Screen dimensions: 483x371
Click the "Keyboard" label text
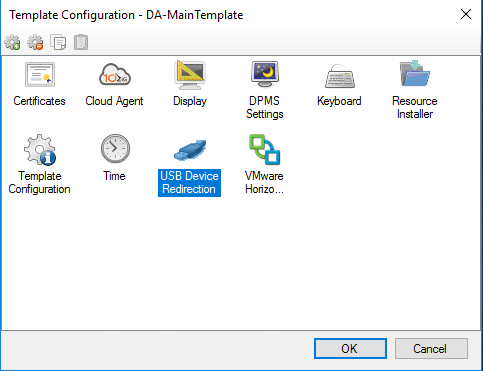(339, 101)
